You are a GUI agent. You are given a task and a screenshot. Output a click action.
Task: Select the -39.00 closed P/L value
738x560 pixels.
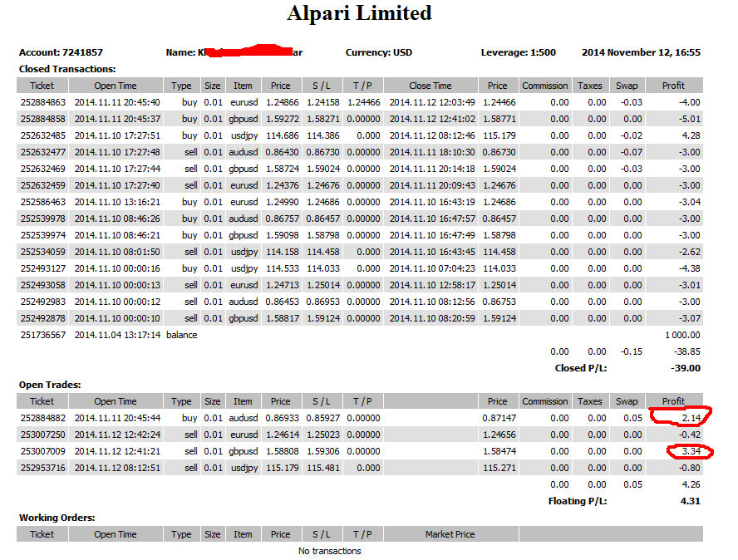(x=686, y=368)
